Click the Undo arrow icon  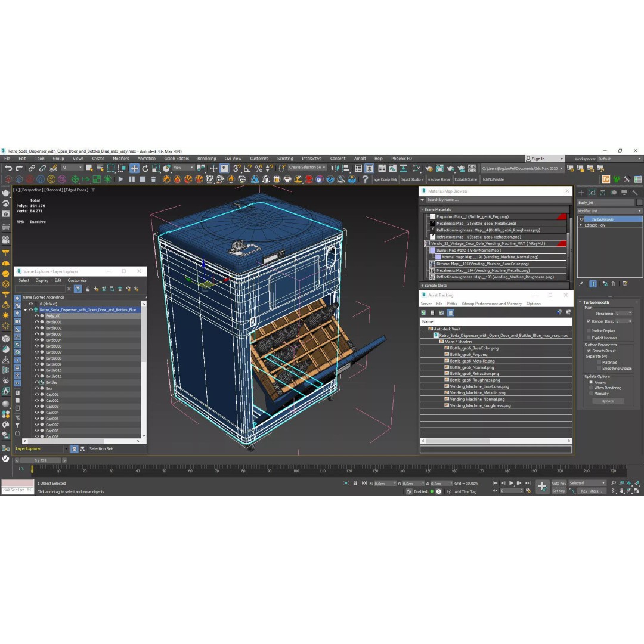(x=8, y=168)
